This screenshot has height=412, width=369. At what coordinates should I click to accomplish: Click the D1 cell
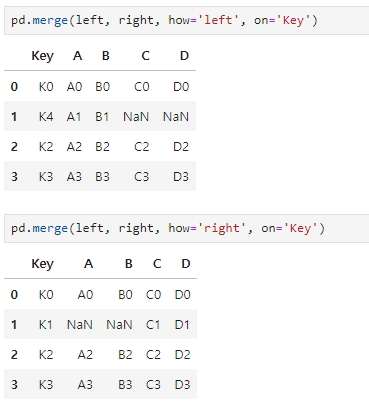click(182, 325)
